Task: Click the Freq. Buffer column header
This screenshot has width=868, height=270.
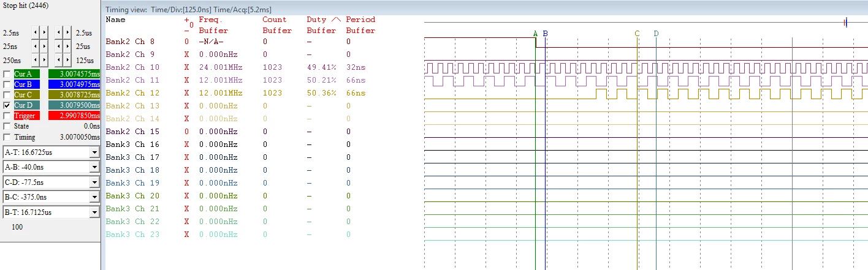Action: point(213,25)
